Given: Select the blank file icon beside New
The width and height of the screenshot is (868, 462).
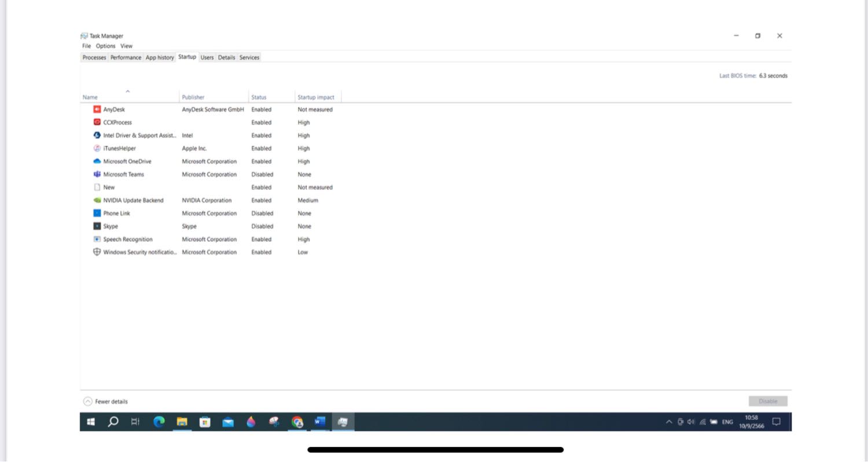Looking at the screenshot, I should pyautogui.click(x=97, y=187).
